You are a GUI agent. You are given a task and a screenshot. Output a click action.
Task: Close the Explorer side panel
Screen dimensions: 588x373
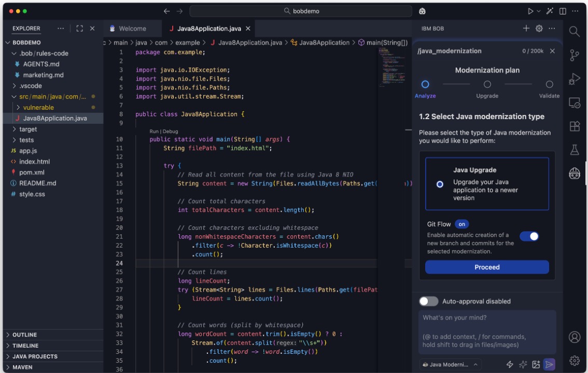pyautogui.click(x=92, y=28)
